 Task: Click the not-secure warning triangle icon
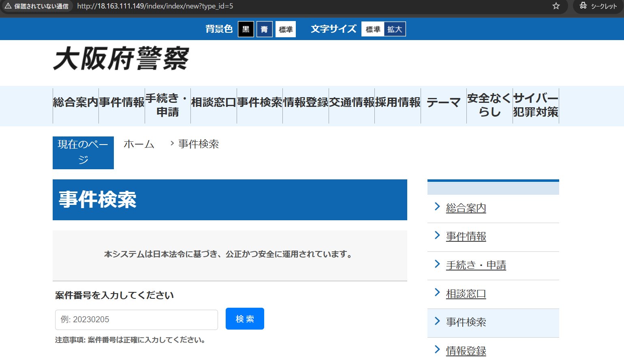tap(8, 6)
